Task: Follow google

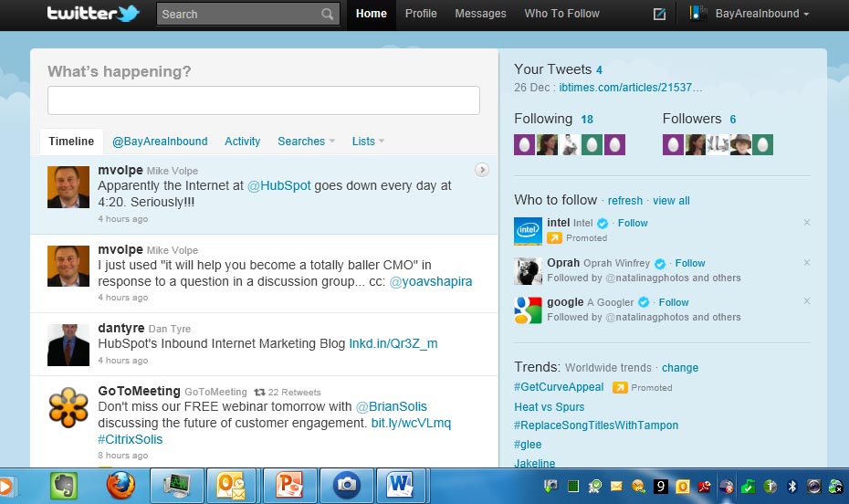Action: pos(674,302)
